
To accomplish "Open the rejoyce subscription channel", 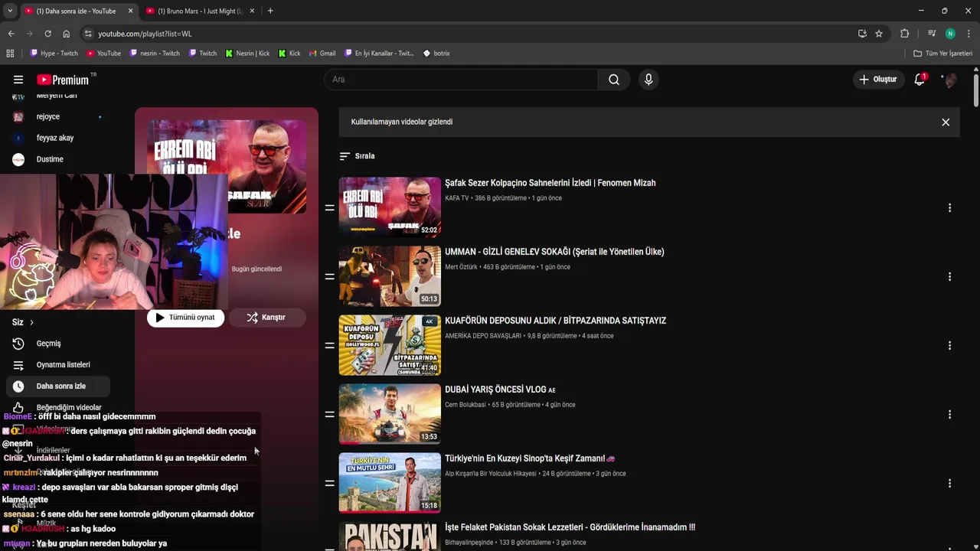I will pos(57,116).
